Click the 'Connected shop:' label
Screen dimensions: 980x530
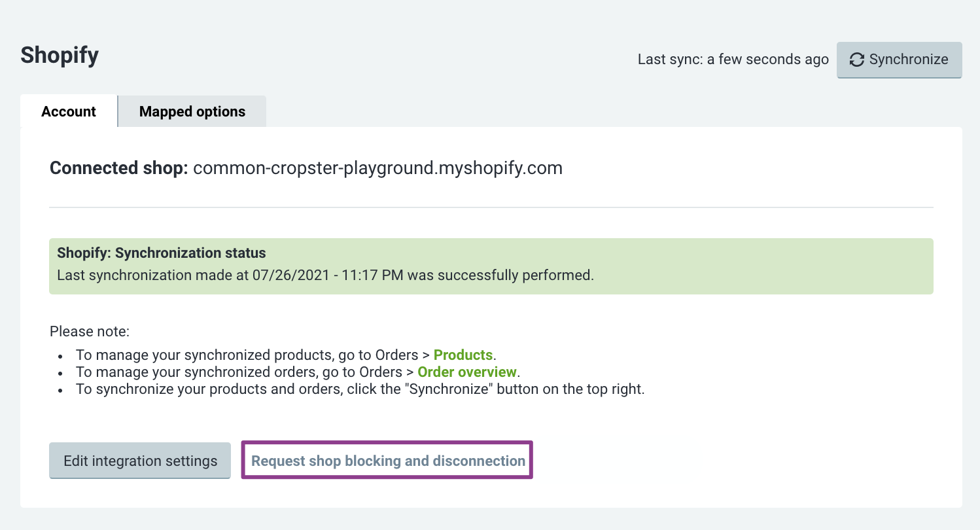(119, 168)
